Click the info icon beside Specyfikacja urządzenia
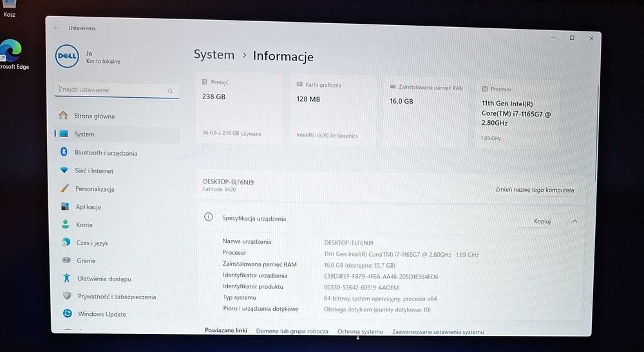Image resolution: width=644 pixels, height=352 pixels. point(208,217)
